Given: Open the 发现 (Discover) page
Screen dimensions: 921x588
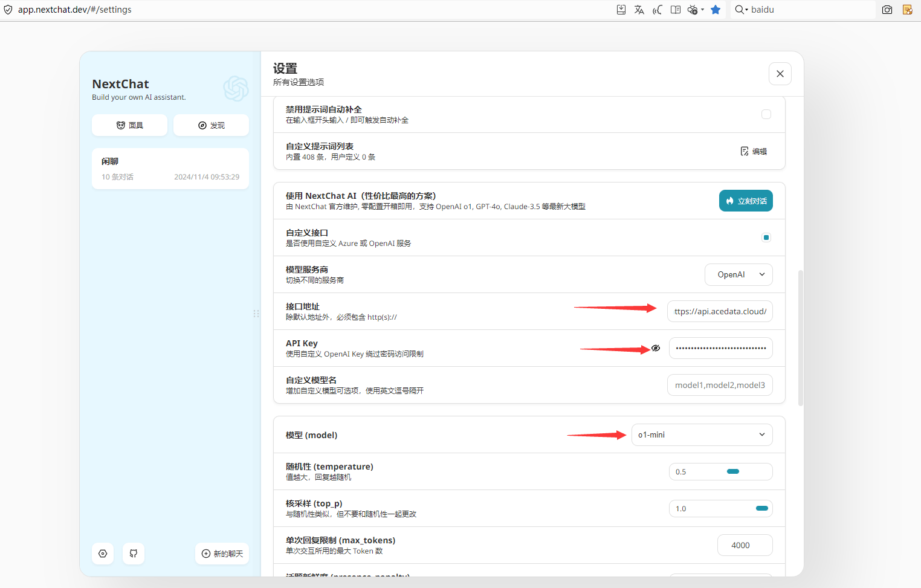Looking at the screenshot, I should tap(211, 125).
